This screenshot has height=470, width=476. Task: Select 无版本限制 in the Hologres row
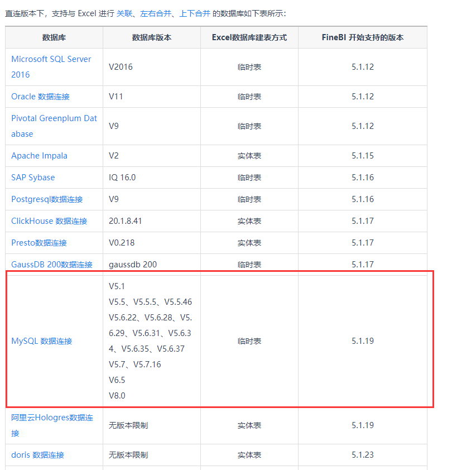point(128,425)
